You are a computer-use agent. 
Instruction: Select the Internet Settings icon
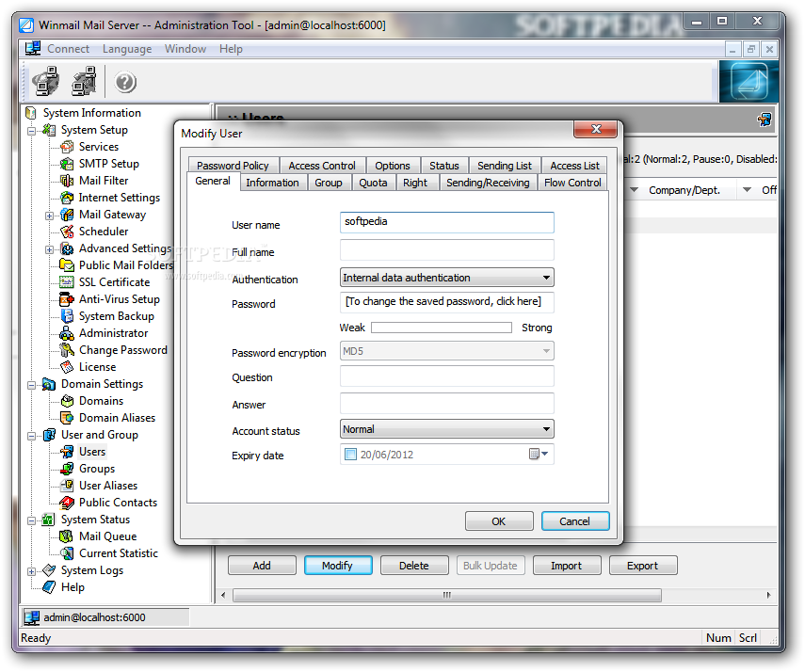tap(67, 199)
